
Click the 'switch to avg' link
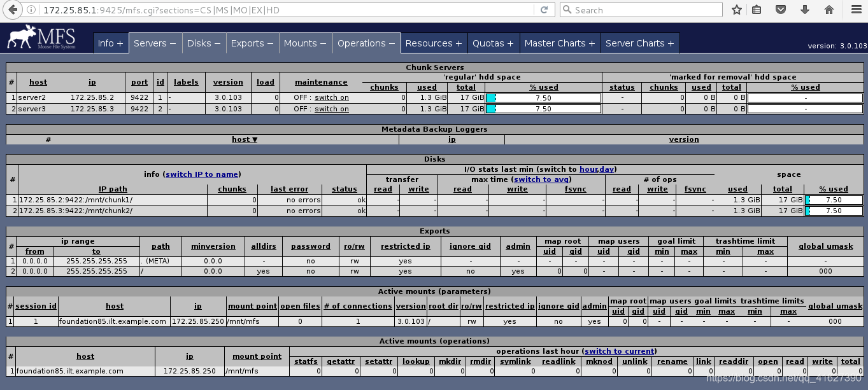[x=542, y=179]
